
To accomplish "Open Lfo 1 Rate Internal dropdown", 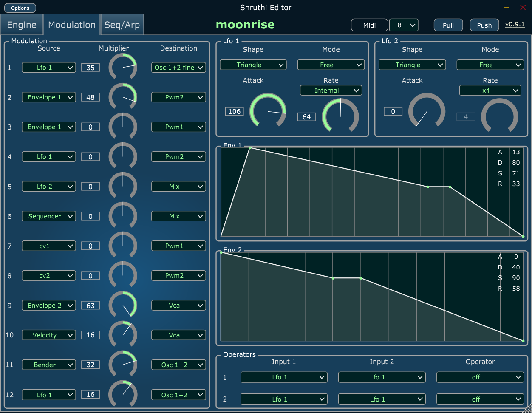I will (331, 91).
